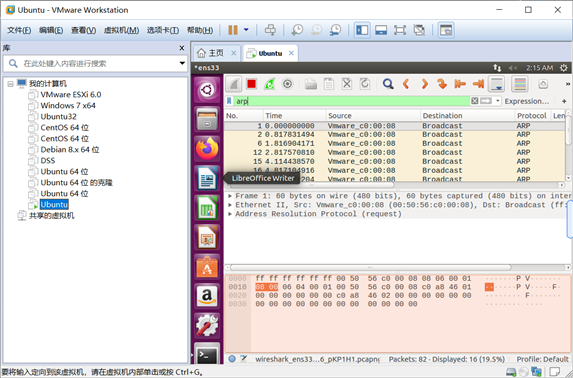Launch LibreOffice Impress from dock
This screenshot has height=378, width=573.
tap(207, 237)
